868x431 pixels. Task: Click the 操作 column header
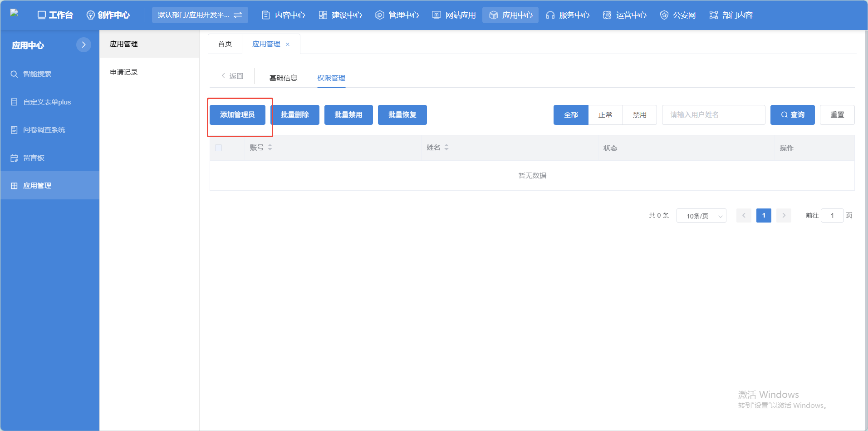point(787,148)
